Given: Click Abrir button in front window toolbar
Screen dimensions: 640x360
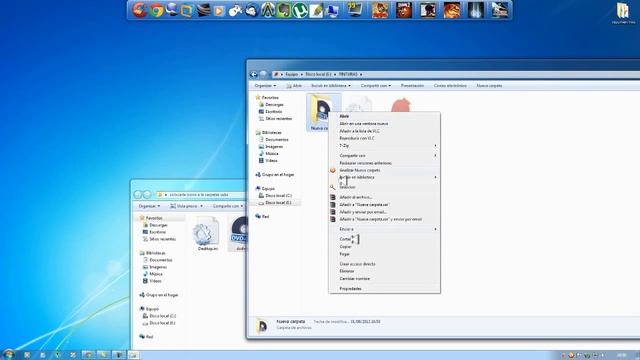Looking at the screenshot, I should tap(294, 86).
